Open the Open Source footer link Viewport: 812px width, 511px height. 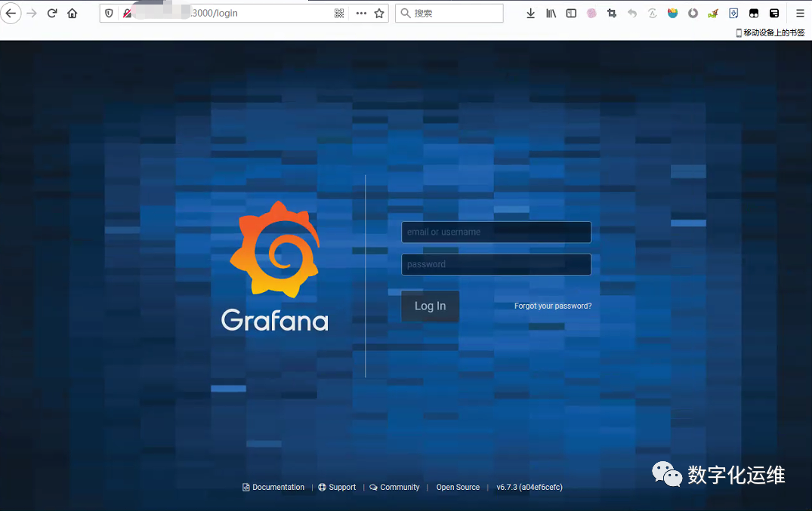click(x=458, y=487)
